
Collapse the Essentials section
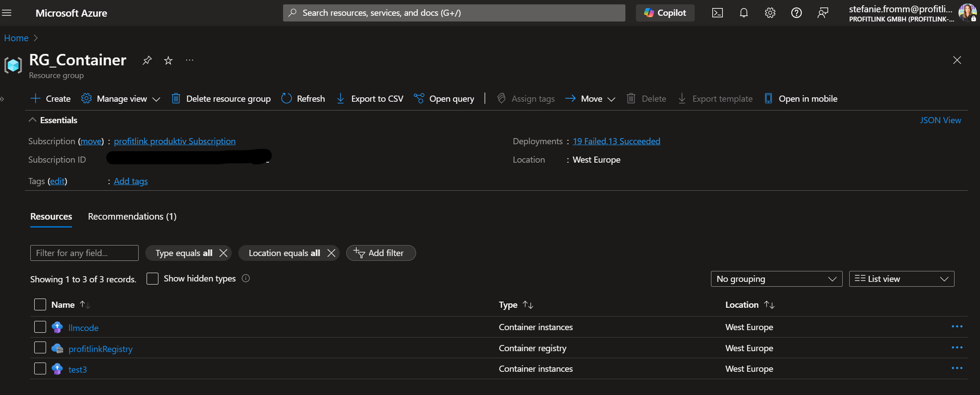53,120
